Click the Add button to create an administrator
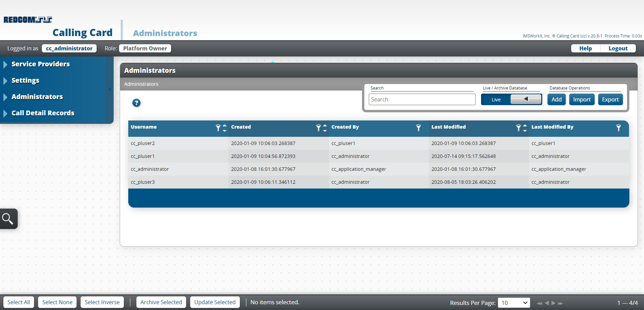The height and width of the screenshot is (310, 644). pyautogui.click(x=556, y=99)
